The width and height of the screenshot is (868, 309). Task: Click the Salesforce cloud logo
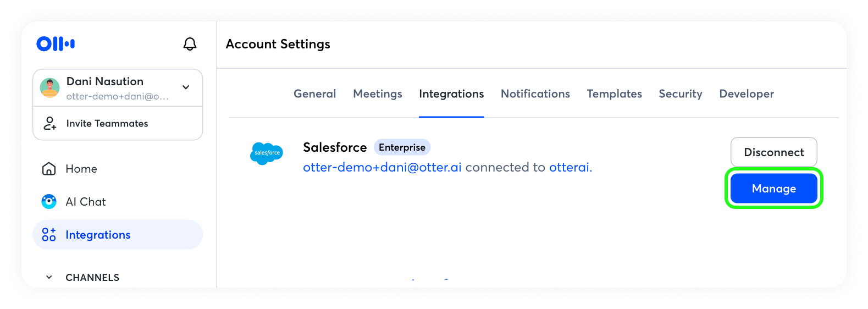point(267,153)
